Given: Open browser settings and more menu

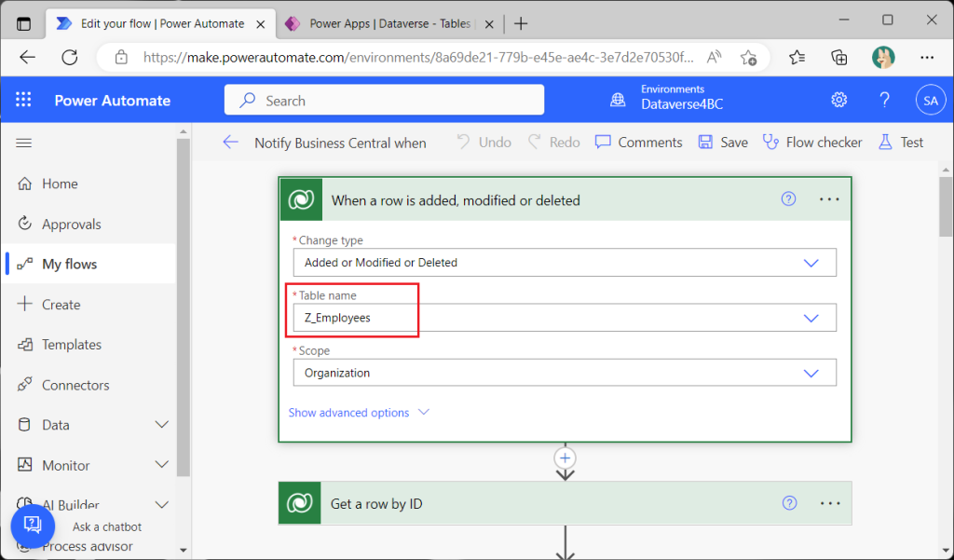Looking at the screenshot, I should pos(927,57).
